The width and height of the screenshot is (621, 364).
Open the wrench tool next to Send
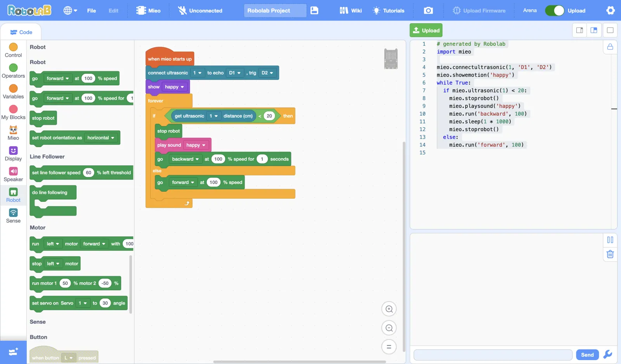tap(608, 355)
